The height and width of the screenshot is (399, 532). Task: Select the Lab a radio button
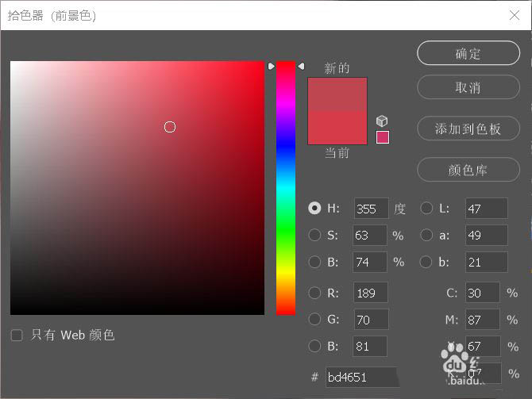click(x=426, y=235)
